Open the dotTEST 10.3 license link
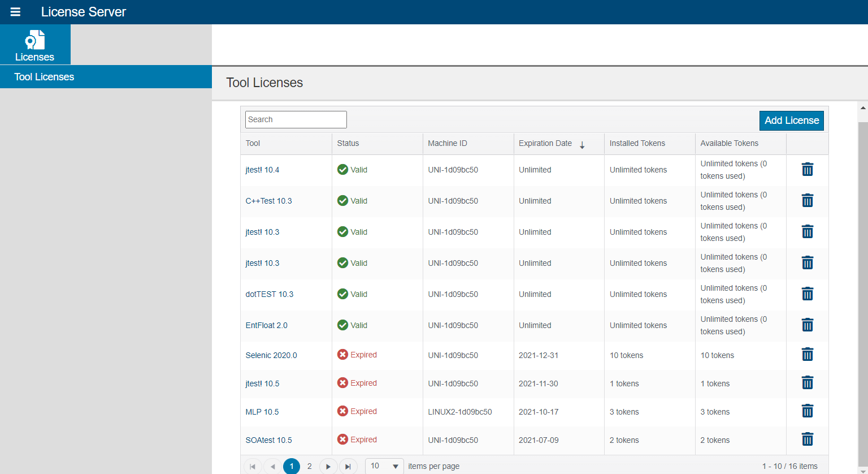This screenshot has width=868, height=474. click(x=270, y=294)
